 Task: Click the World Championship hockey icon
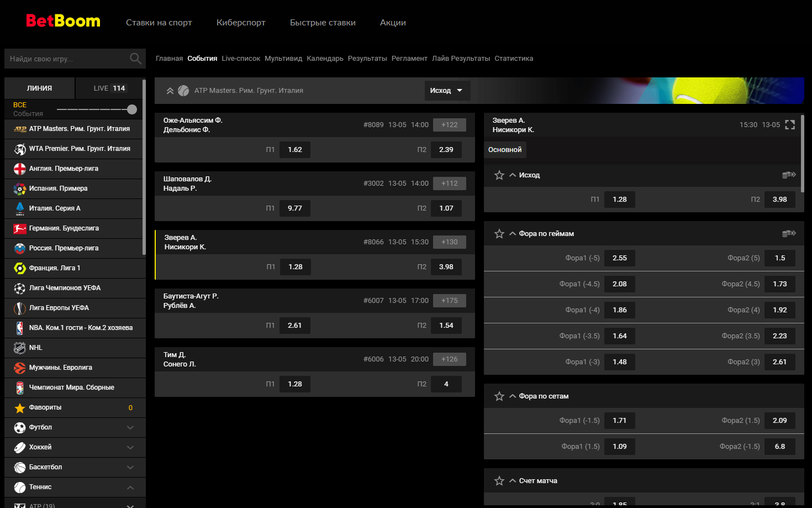pyautogui.click(x=20, y=387)
